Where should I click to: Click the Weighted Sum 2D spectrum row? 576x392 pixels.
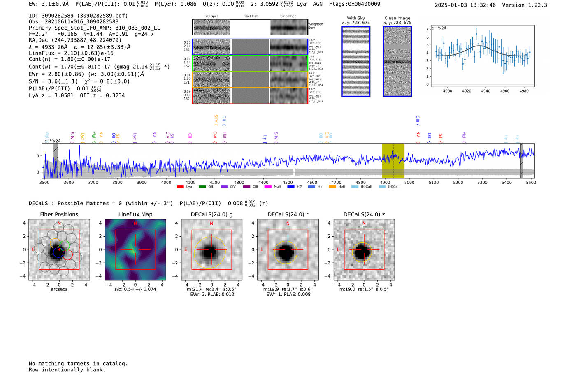250,27
